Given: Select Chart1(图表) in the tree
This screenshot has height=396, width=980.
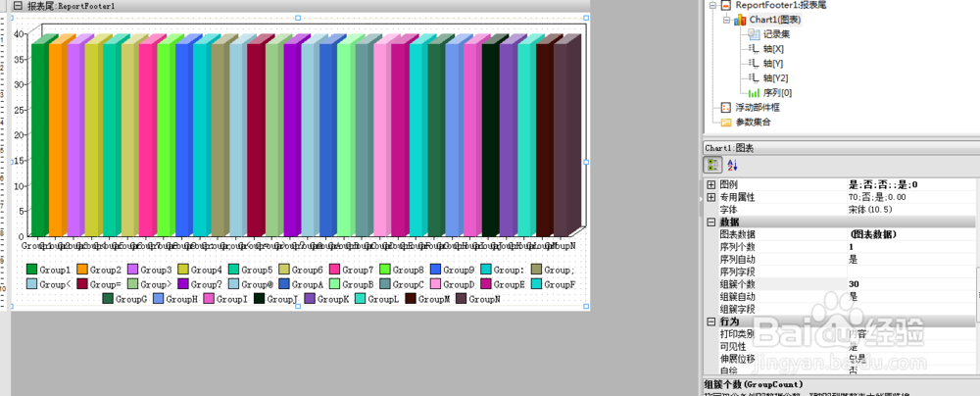Looking at the screenshot, I should point(775,20).
